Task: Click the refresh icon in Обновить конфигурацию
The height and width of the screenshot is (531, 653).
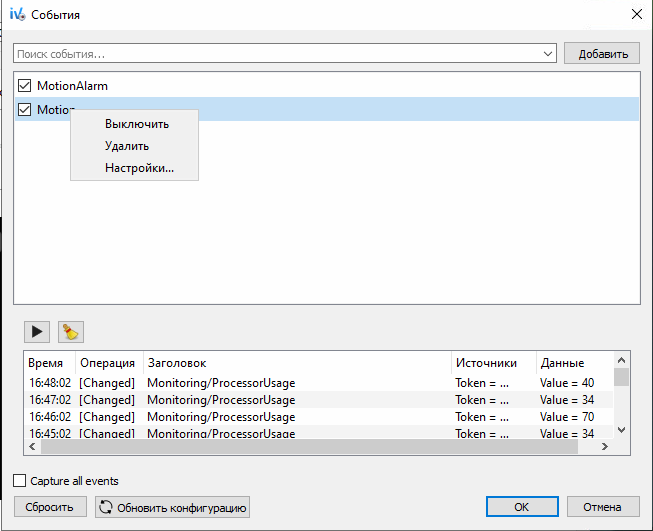Action: pyautogui.click(x=106, y=507)
